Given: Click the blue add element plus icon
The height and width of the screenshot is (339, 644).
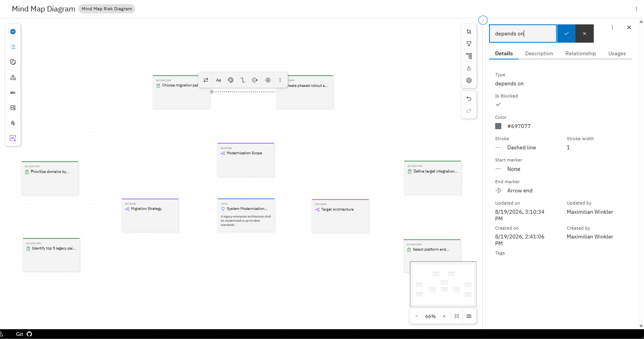Looking at the screenshot, I should coord(13,32).
